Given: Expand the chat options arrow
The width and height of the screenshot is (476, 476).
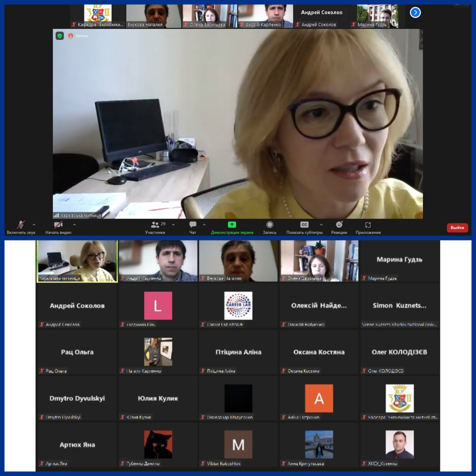Looking at the screenshot, I should (204, 225).
